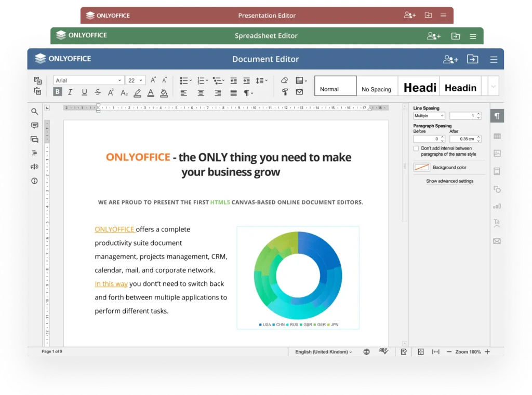
Task: Open Table settings tab in right sidebar
Action: [x=497, y=137]
